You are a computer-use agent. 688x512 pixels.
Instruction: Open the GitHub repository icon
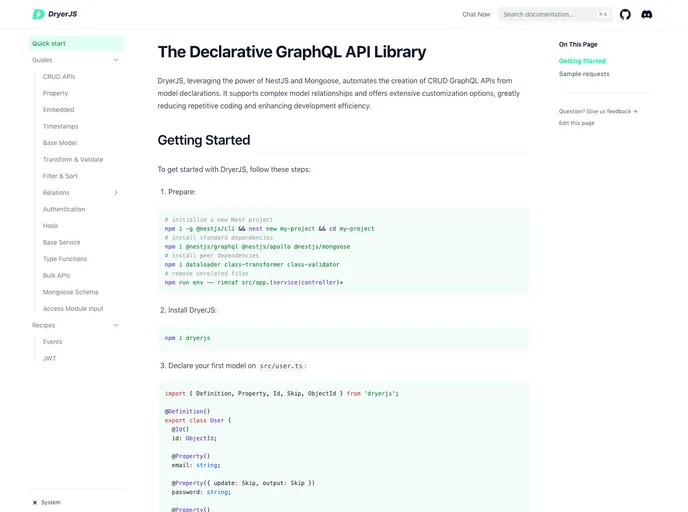point(625,14)
